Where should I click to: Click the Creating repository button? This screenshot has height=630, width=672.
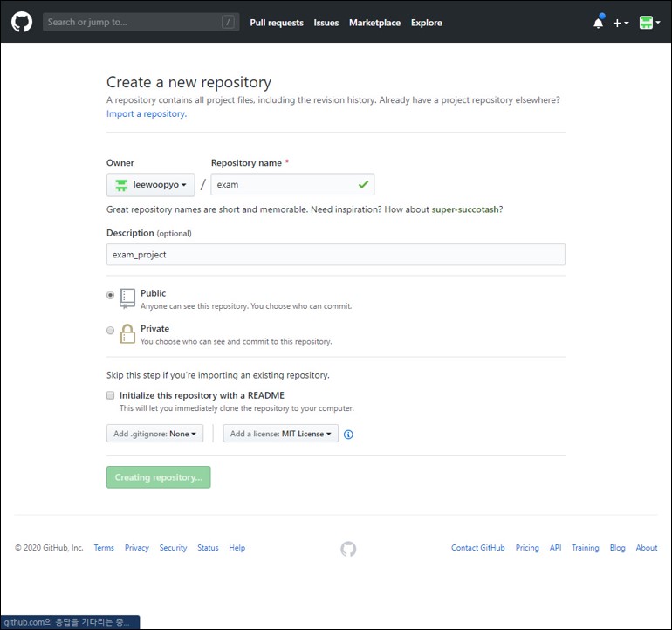click(159, 477)
